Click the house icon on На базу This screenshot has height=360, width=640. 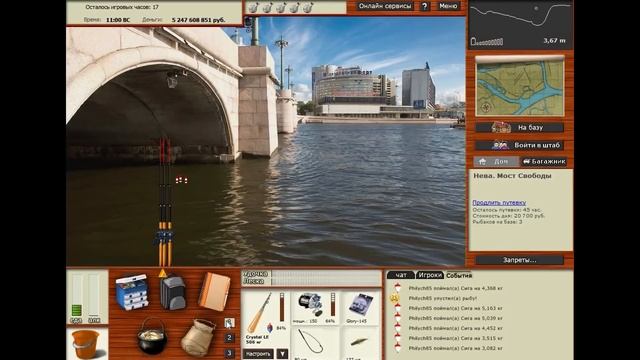click(500, 127)
